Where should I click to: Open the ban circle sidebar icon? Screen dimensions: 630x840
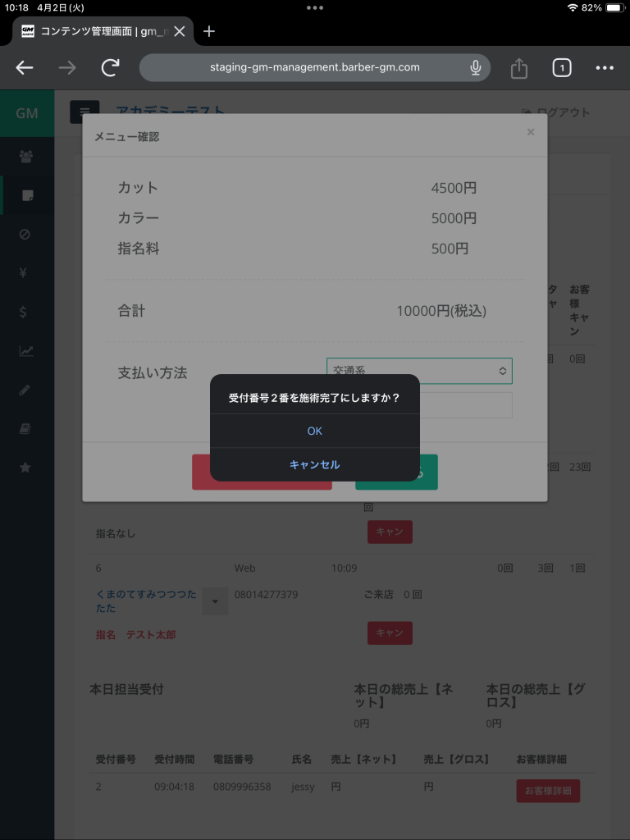tap(25, 235)
